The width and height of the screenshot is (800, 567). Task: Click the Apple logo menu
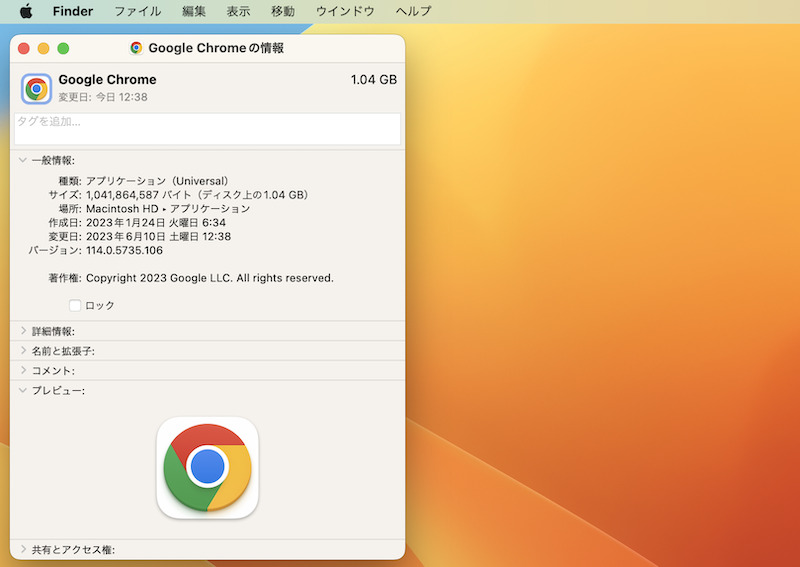coord(26,11)
